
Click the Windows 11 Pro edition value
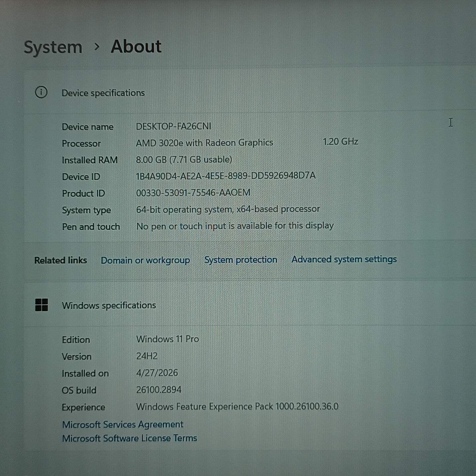click(168, 339)
